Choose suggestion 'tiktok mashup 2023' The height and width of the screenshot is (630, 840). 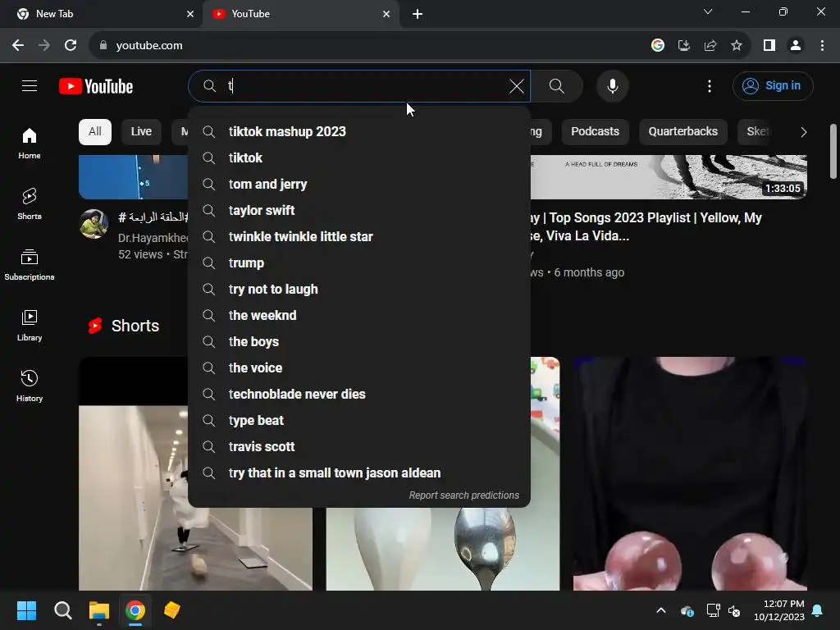(x=359, y=132)
